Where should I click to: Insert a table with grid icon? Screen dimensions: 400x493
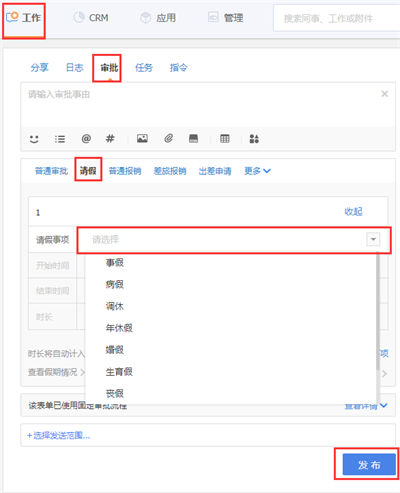225,138
